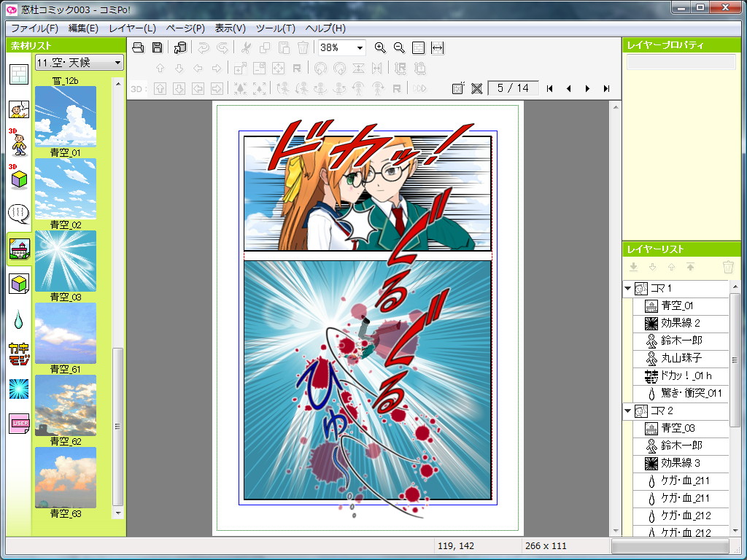Open the ファイル(F) menu
747x560 pixels.
34,28
